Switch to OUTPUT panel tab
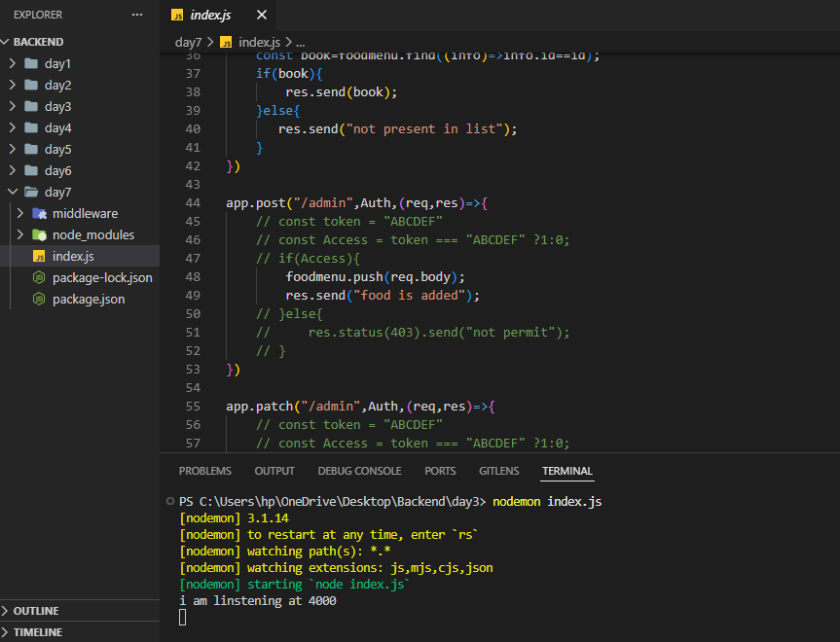 click(x=274, y=471)
